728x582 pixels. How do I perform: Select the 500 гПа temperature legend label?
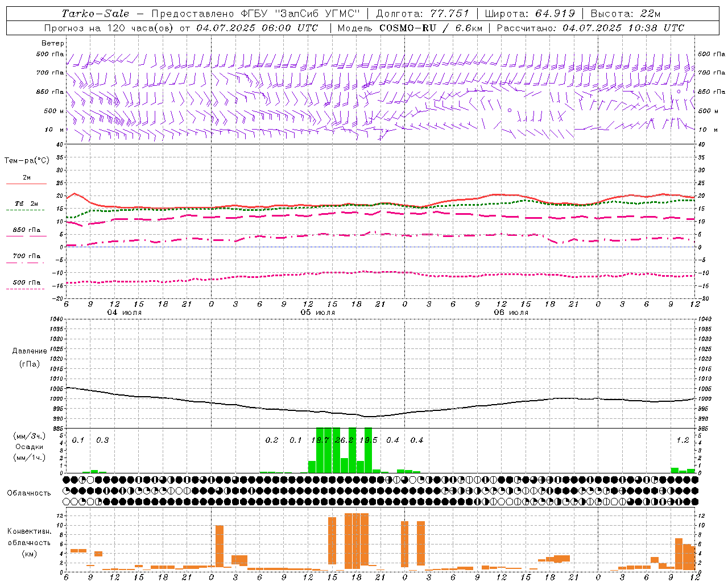point(27,282)
